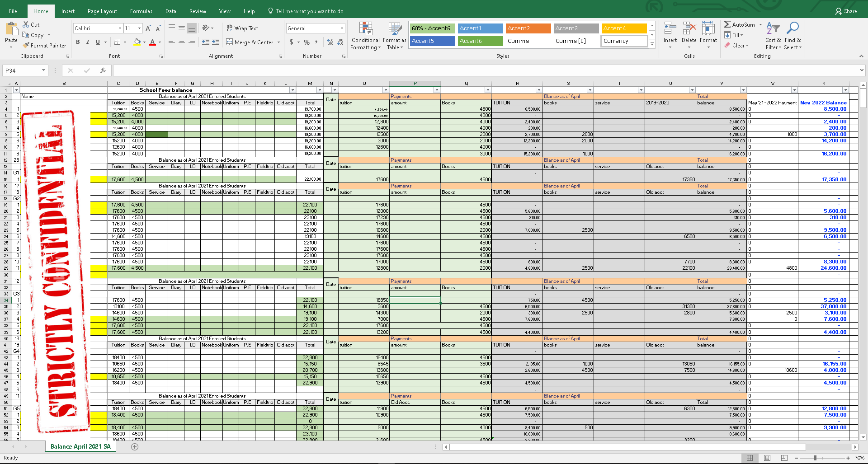Switch to Page Break Preview in status bar
The height and width of the screenshot is (464, 868).
click(x=784, y=458)
